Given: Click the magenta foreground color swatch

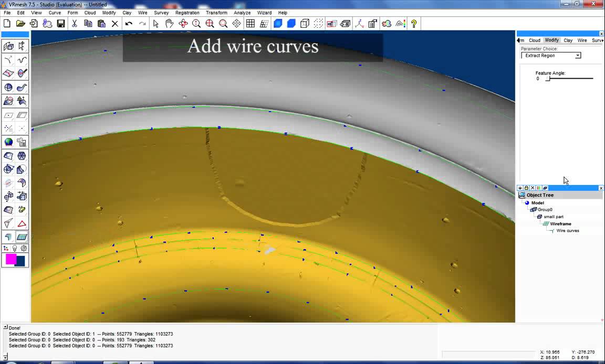Looking at the screenshot, I should (11, 259).
